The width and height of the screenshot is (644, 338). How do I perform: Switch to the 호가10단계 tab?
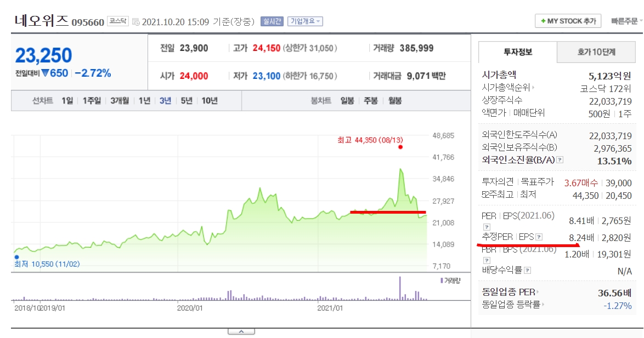click(x=596, y=52)
